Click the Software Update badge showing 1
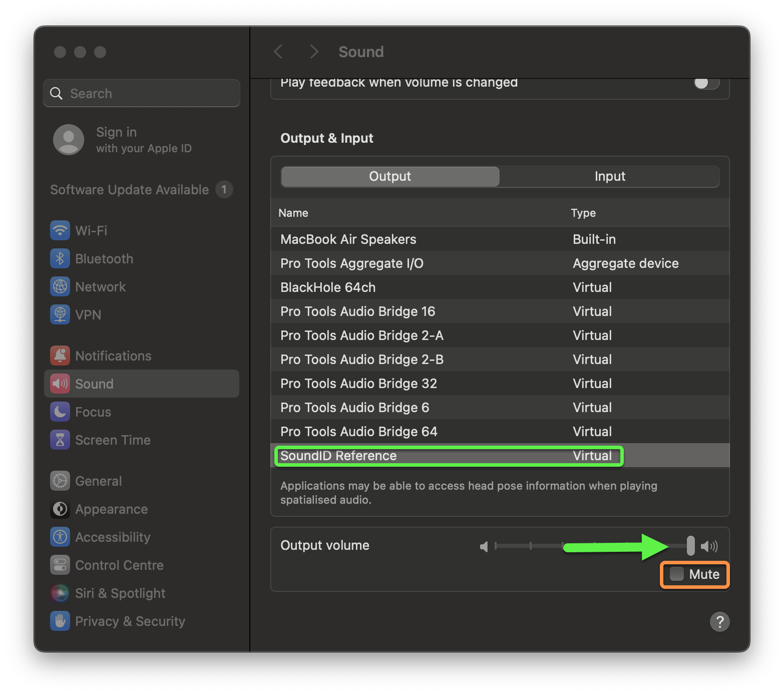This screenshot has width=784, height=694. [x=224, y=189]
